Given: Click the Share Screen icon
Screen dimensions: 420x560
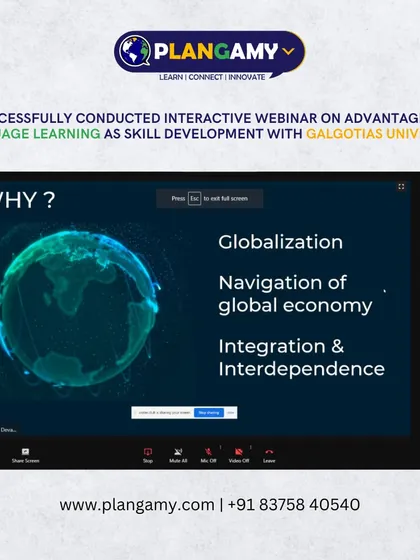Looking at the screenshot, I should click(x=25, y=452).
